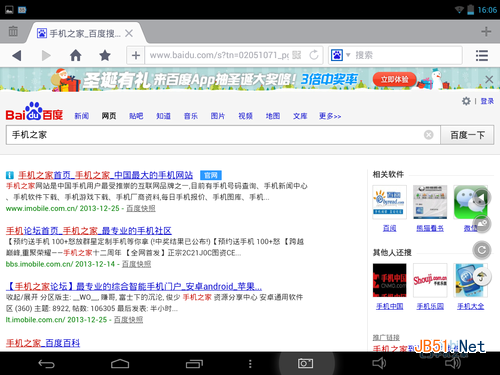Image resolution: width=500 pixels, height=375 pixels.
Task: Click the trash icon left of tab
Action: [13, 31]
